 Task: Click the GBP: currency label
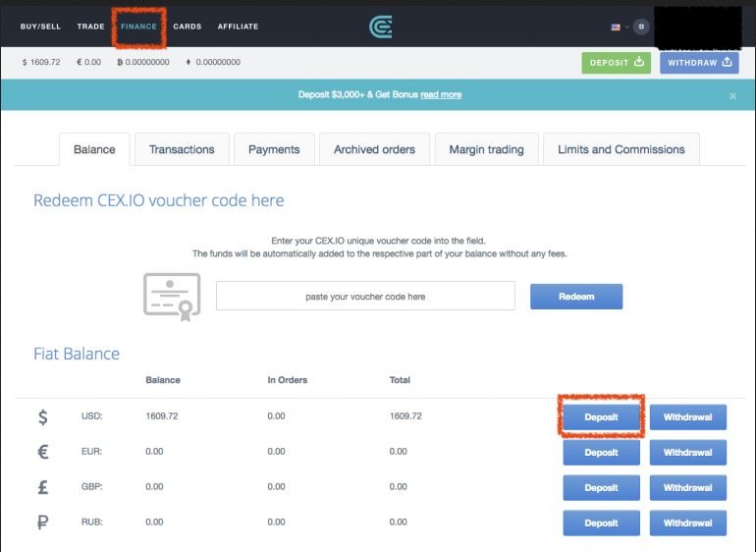coord(91,486)
